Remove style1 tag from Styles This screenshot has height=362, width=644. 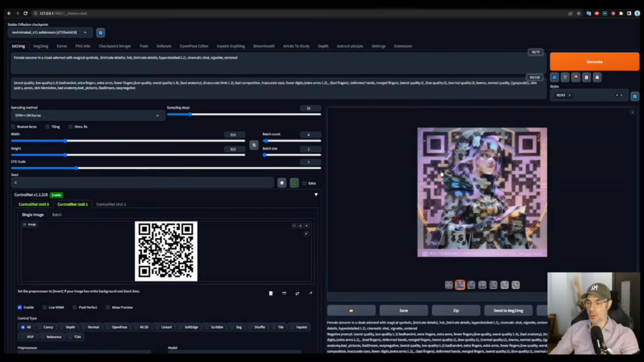569,96
